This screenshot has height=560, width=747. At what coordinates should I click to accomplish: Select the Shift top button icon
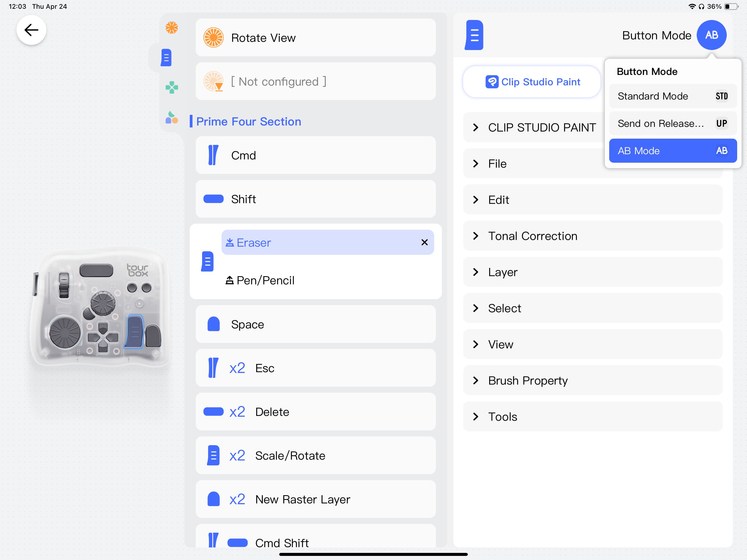click(214, 199)
